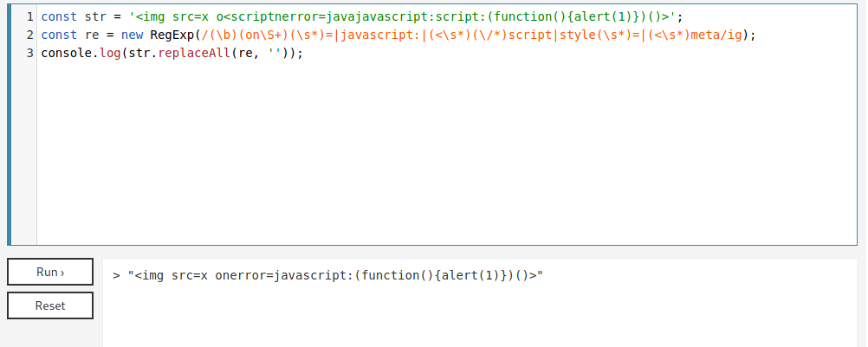Click the 'str' variable name on line 1

pos(96,16)
